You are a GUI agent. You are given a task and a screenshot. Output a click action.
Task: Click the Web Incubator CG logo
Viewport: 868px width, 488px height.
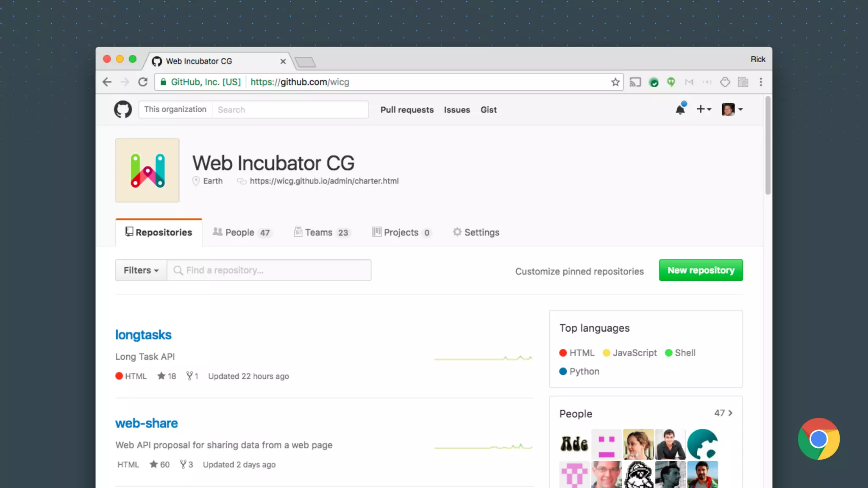[147, 170]
